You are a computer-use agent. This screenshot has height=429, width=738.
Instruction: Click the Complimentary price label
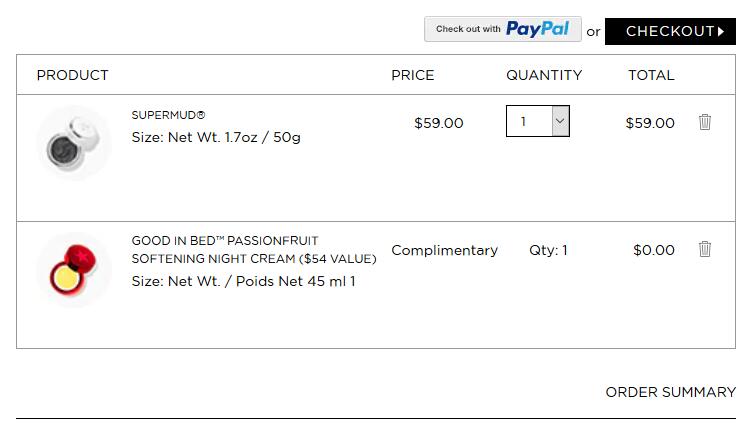pyautogui.click(x=444, y=251)
